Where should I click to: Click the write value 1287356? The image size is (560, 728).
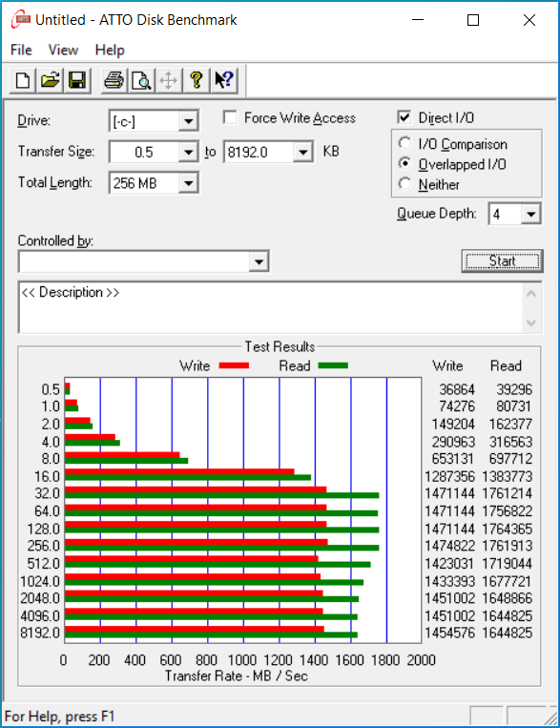click(450, 476)
